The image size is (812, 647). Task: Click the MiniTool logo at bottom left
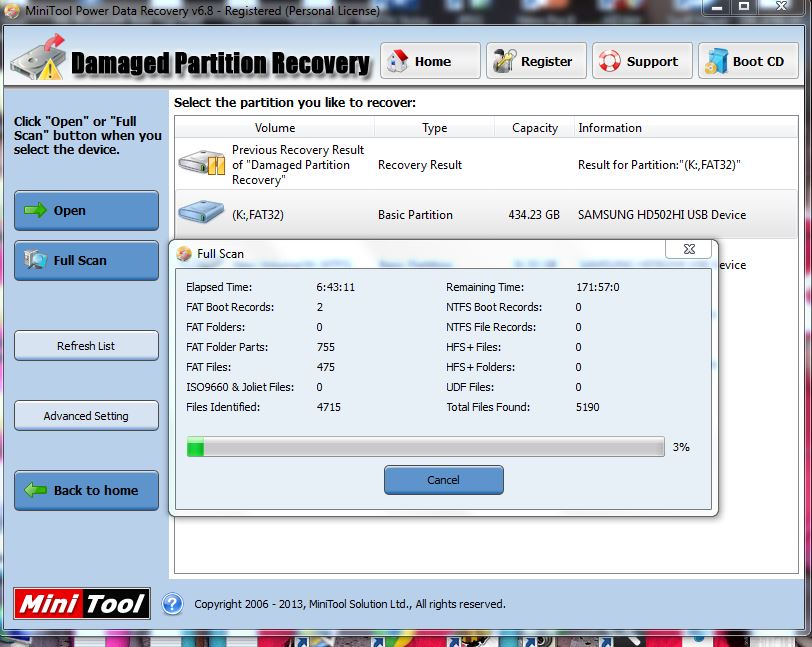pos(82,604)
